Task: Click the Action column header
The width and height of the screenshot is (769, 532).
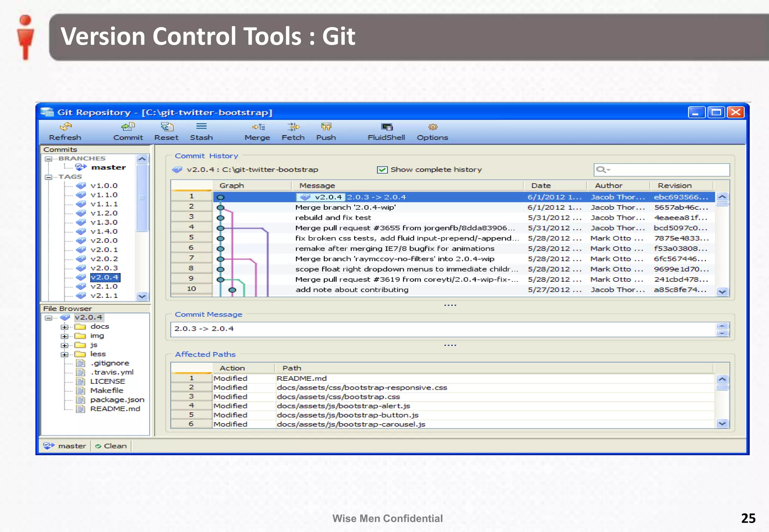Action: [243, 368]
